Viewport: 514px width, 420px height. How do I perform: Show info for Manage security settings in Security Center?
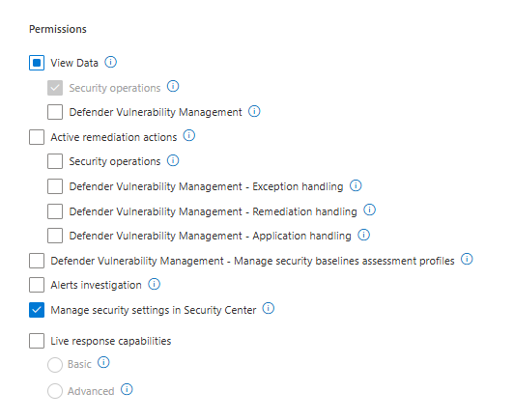coord(269,308)
